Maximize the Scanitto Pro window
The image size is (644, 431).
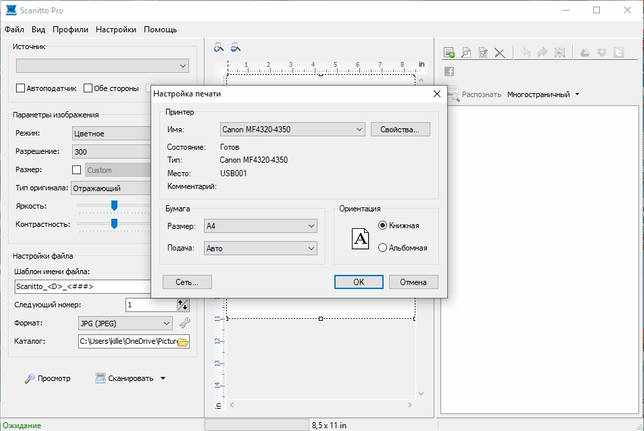pyautogui.click(x=596, y=10)
